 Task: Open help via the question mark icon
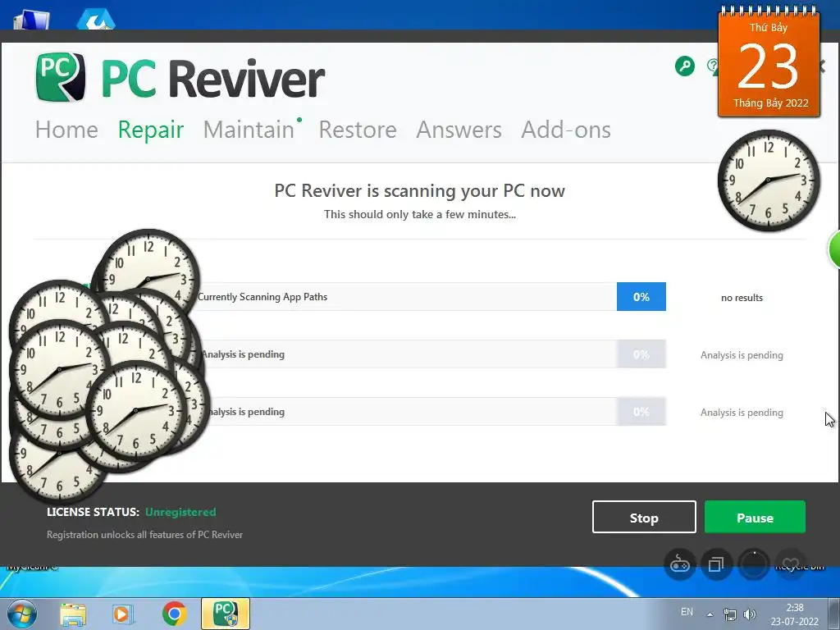713,66
